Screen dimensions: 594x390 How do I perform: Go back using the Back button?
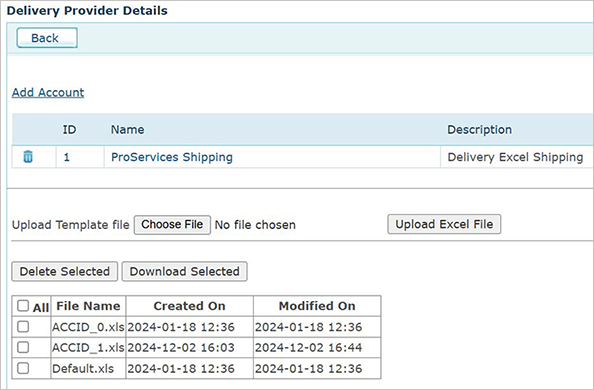[x=47, y=38]
